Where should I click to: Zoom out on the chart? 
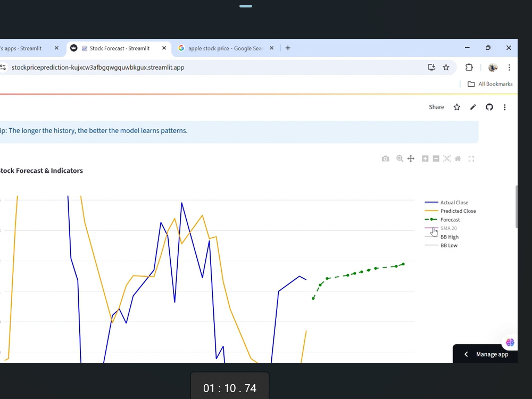pos(436,159)
